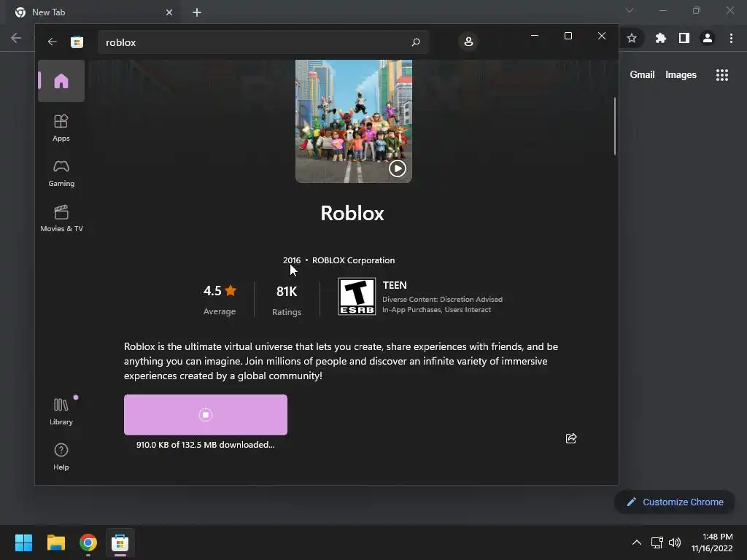Click the ROBLOX Corporation publisher link
The width and height of the screenshot is (747, 560).
coord(354,260)
